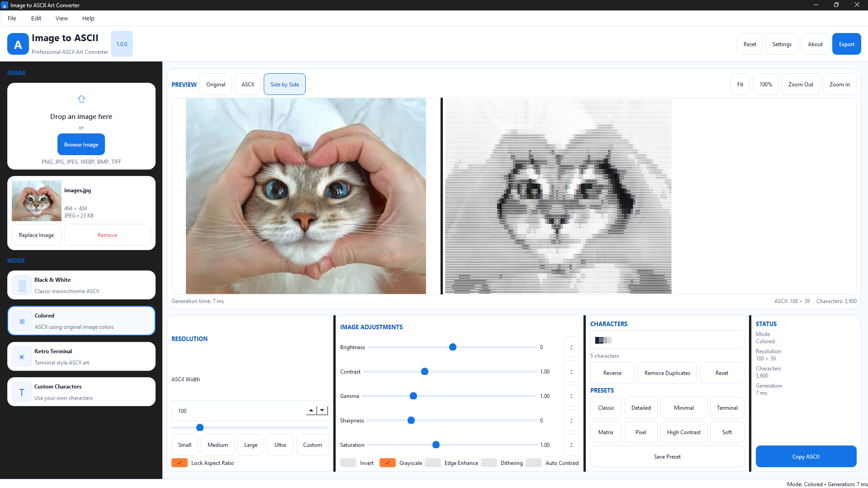
Task: Apply the Classic preset
Action: [x=606, y=408]
